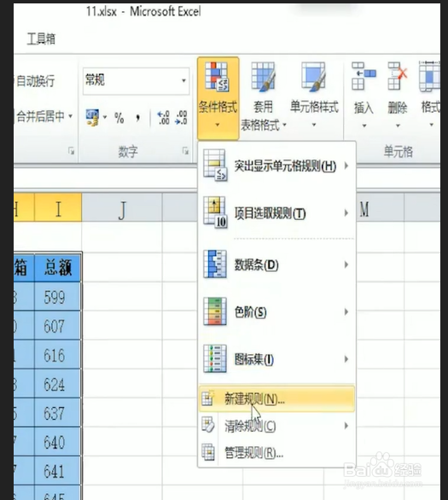Viewport: 448px width, 500px height.
Task: Select column J header
Action: pyautogui.click(x=122, y=208)
